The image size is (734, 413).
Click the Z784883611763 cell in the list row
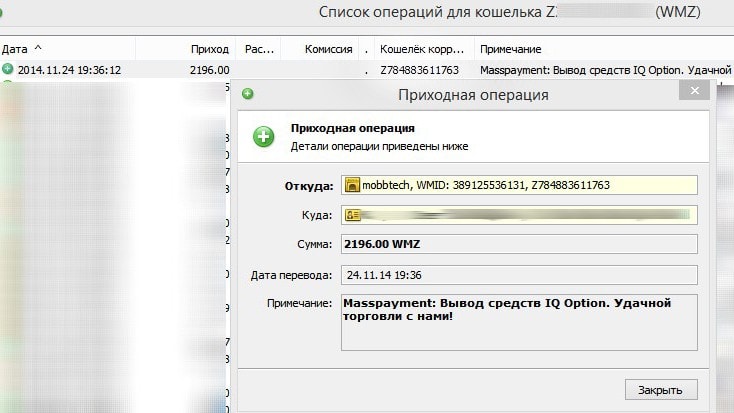419,70
